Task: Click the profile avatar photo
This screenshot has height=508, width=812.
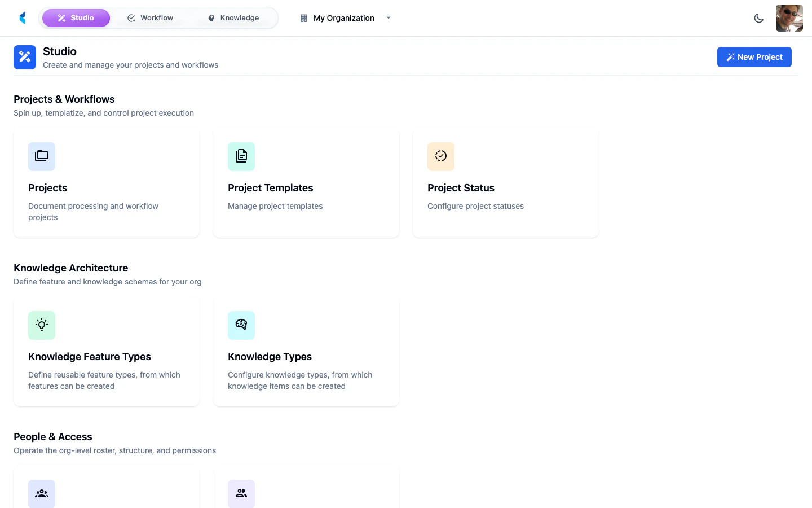Action: click(x=789, y=17)
